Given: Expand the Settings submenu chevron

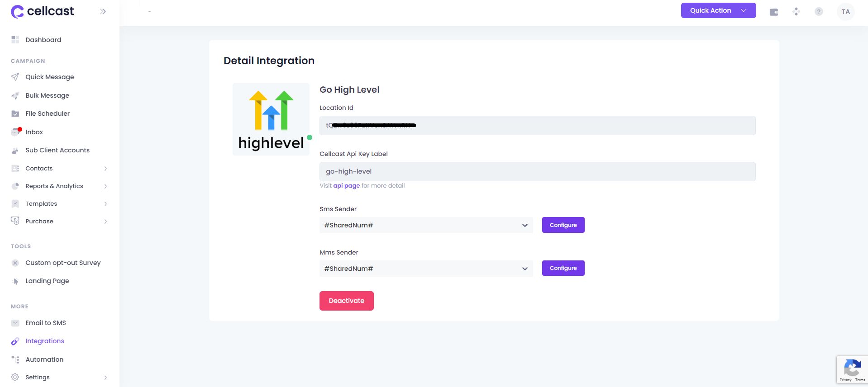Looking at the screenshot, I should tap(105, 378).
